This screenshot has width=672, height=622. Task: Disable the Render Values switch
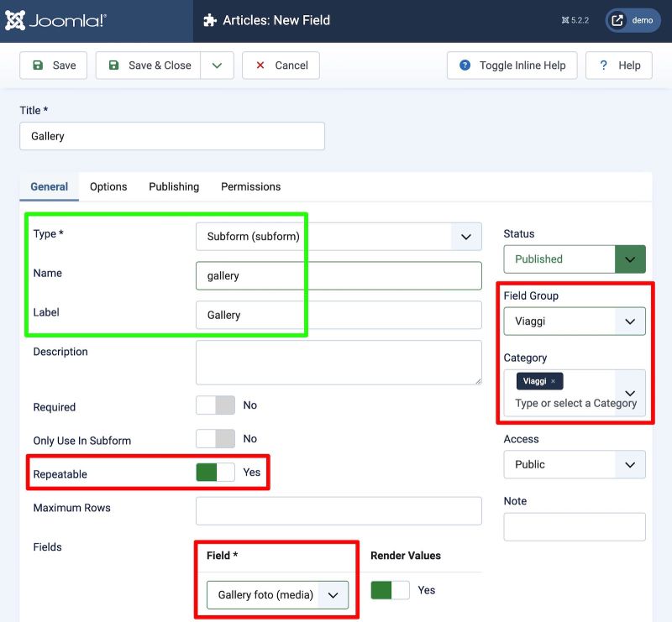pyautogui.click(x=390, y=590)
